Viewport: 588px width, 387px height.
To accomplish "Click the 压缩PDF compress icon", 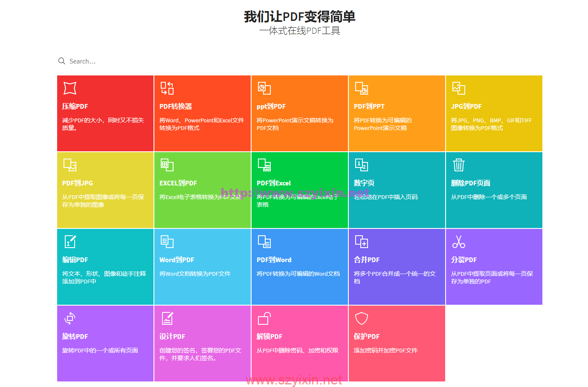I will (70, 88).
